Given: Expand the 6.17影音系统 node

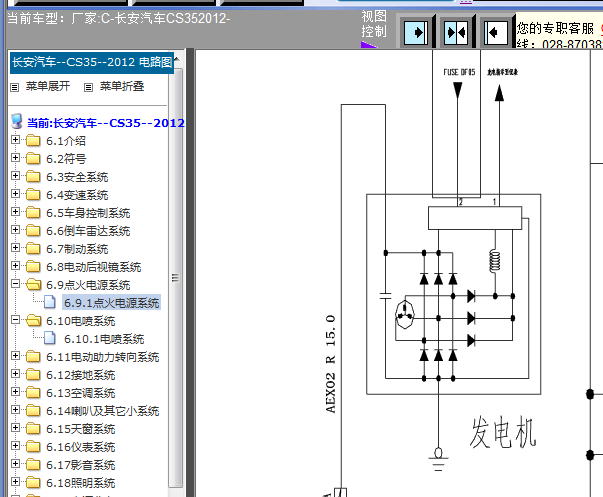Looking at the screenshot, I should (15, 465).
